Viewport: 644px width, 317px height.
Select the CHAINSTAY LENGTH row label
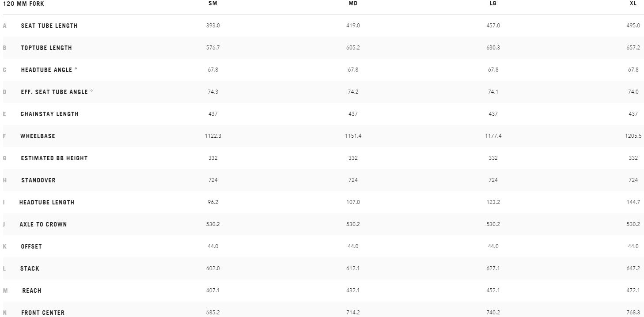point(49,114)
